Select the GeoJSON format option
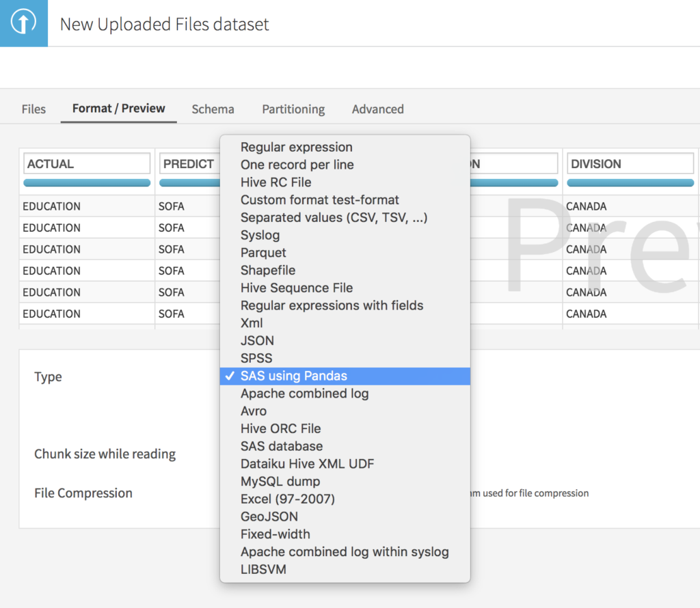Screen dimensions: 700x608 coord(270,516)
